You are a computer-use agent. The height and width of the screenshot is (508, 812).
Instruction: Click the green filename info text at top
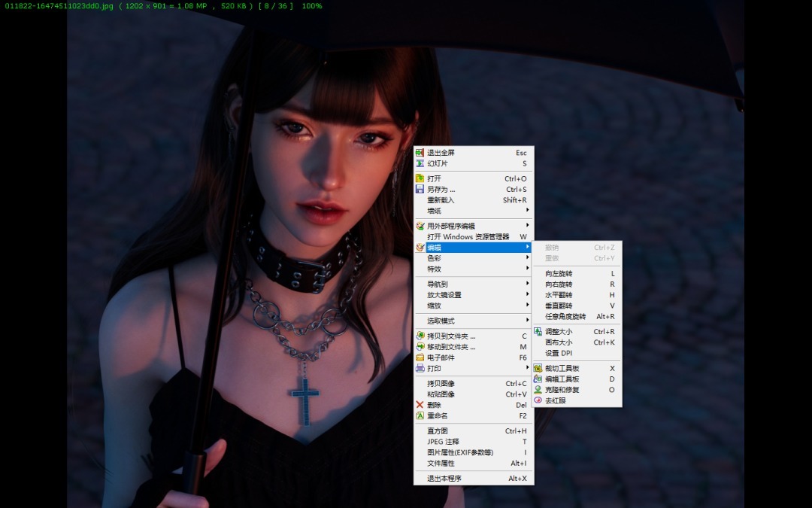161,6
